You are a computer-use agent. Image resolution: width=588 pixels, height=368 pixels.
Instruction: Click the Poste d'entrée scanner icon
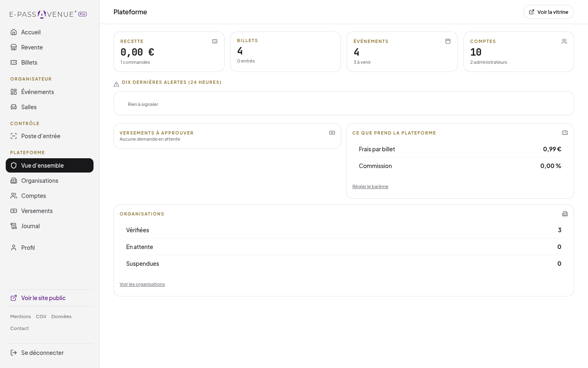pos(14,136)
